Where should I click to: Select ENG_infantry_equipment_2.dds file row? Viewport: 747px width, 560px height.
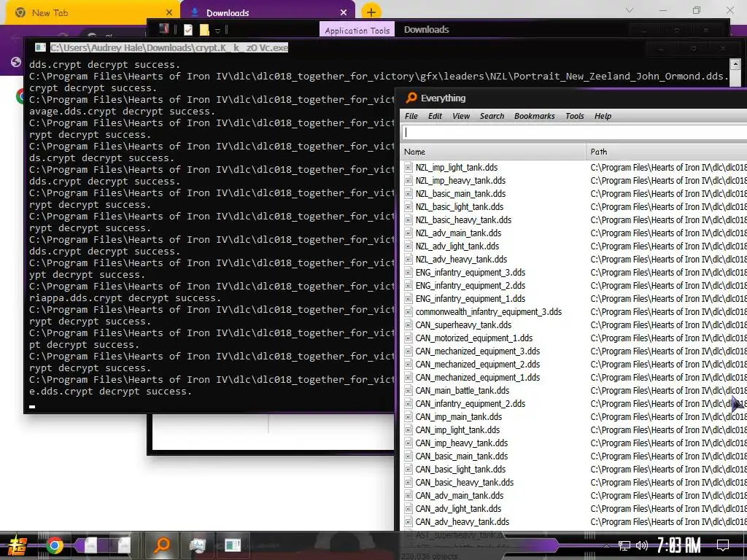[573, 285]
